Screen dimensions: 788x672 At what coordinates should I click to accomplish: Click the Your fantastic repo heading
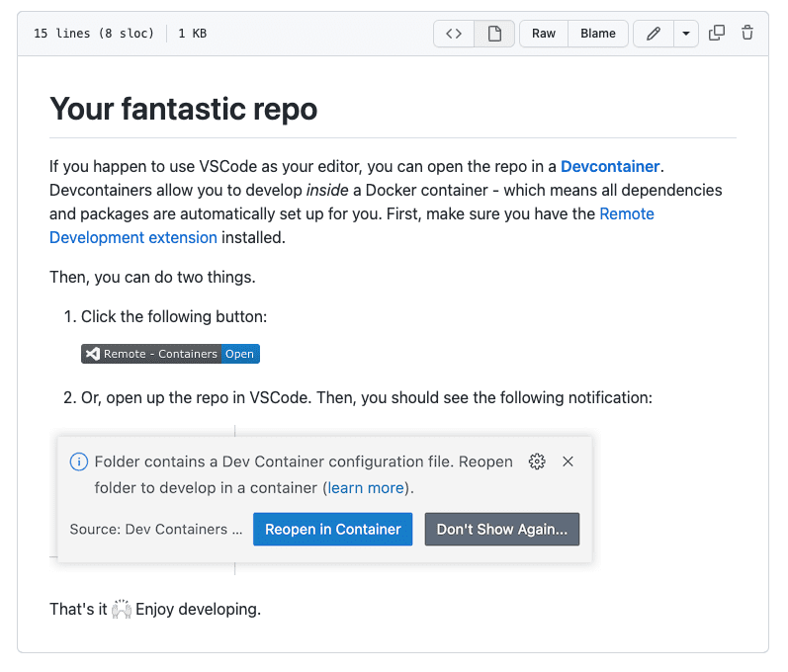[184, 109]
